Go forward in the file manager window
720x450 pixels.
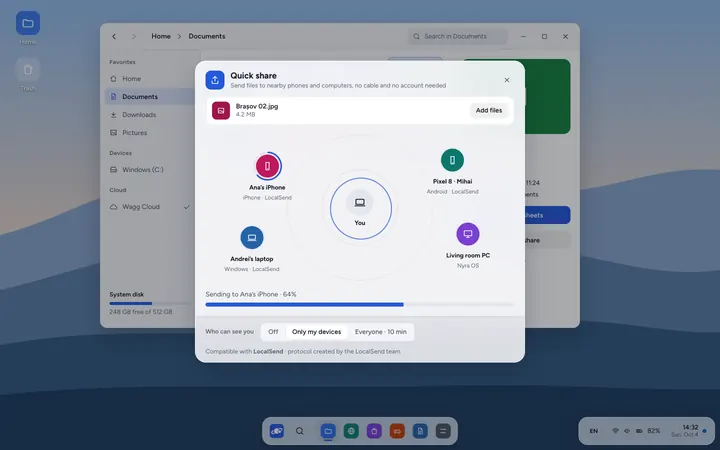(x=134, y=36)
